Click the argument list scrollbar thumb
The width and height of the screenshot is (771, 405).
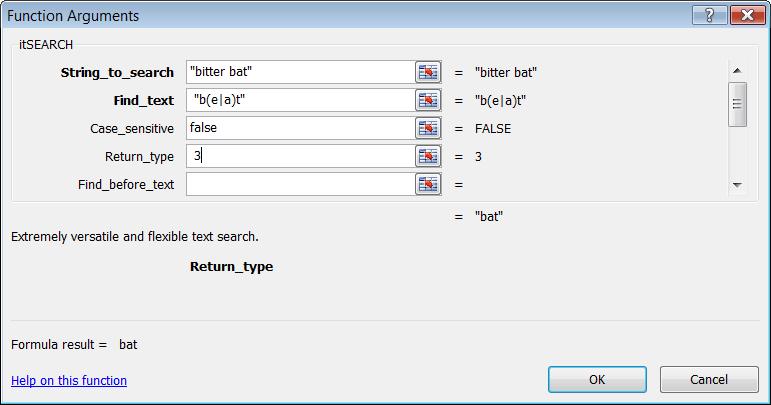tap(737, 104)
